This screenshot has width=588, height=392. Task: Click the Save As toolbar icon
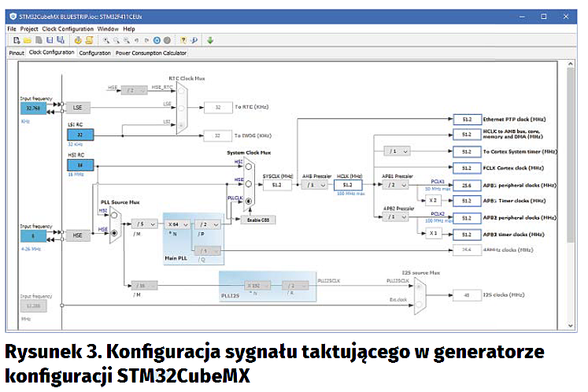pos(61,40)
